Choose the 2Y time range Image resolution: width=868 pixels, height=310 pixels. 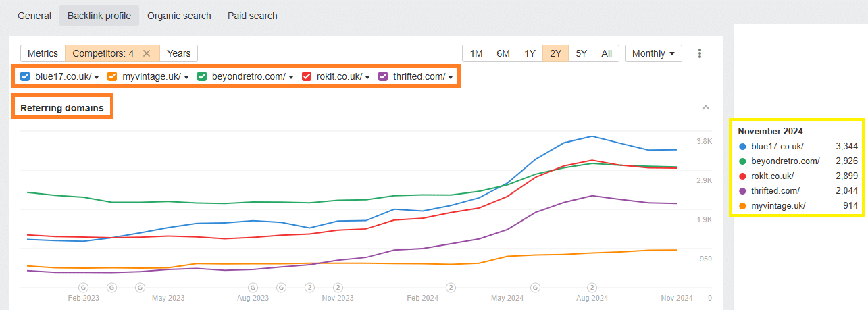click(x=555, y=53)
